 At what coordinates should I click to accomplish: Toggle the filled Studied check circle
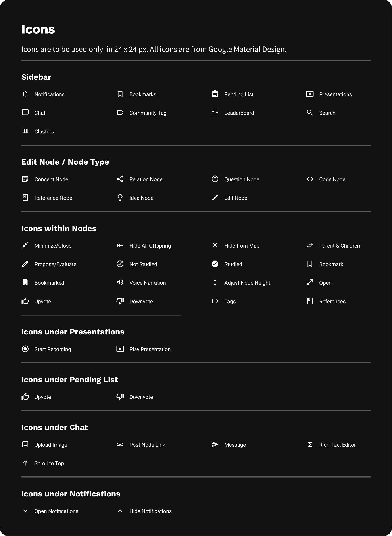pyautogui.click(x=215, y=264)
